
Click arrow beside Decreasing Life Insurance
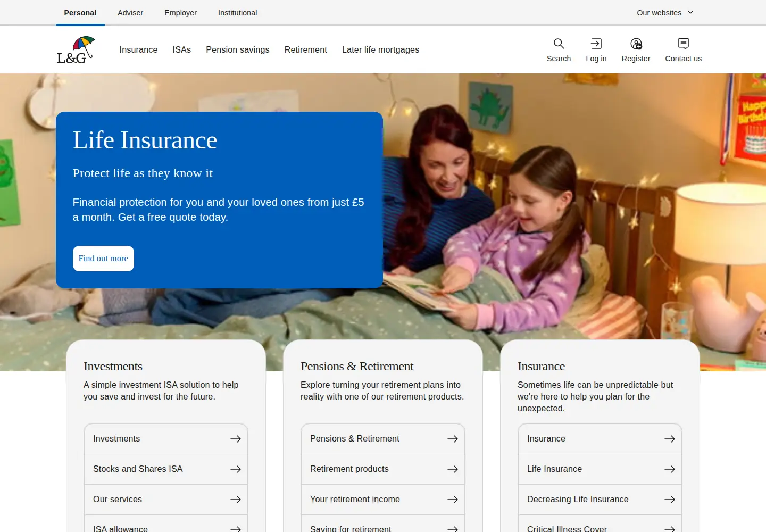coord(670,500)
